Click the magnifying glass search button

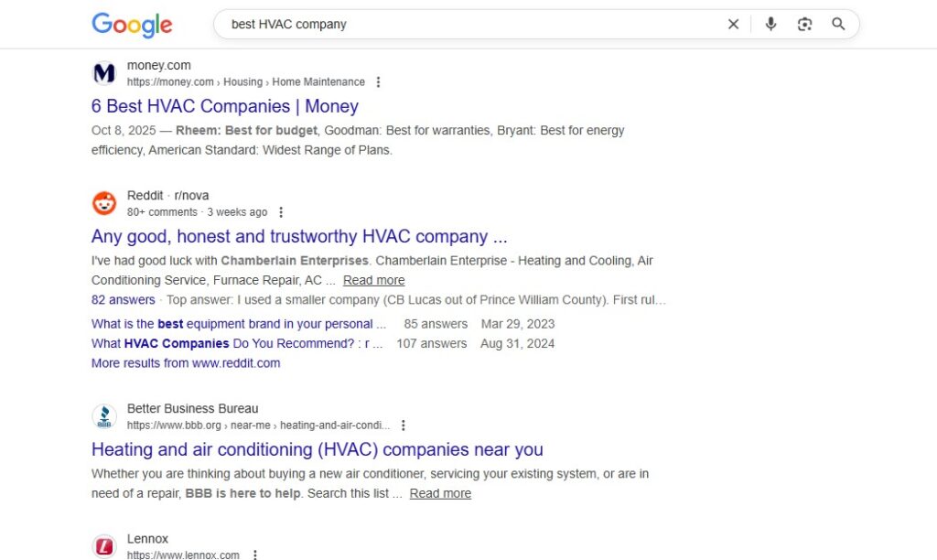pyautogui.click(x=838, y=24)
